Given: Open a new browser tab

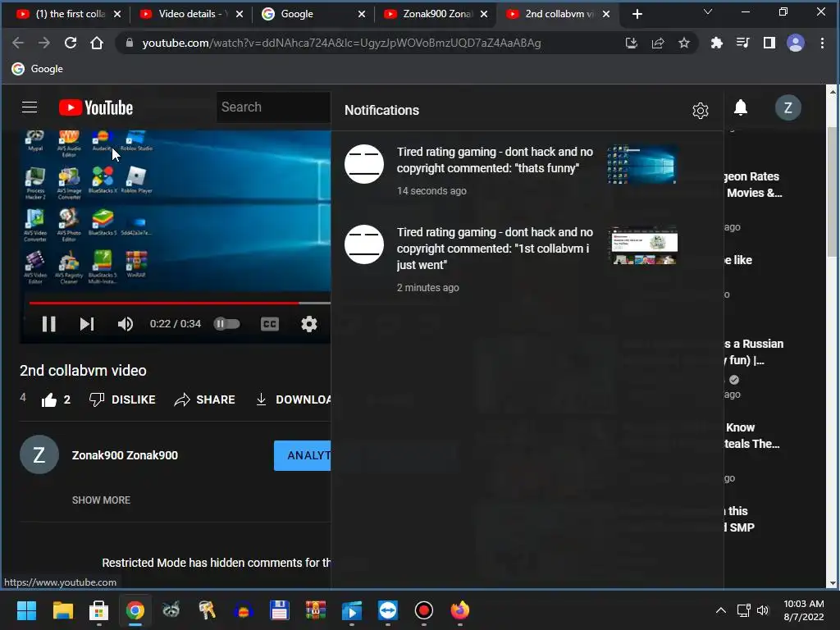Looking at the screenshot, I should (637, 14).
